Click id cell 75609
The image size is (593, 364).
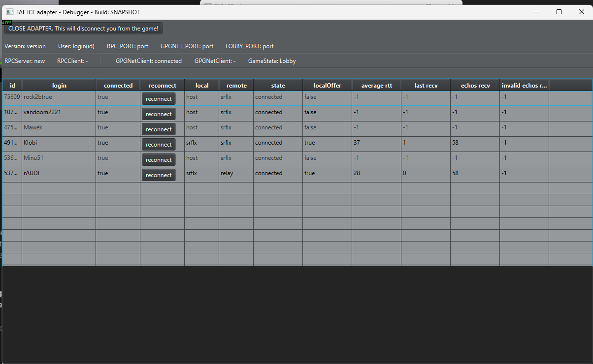(12, 98)
